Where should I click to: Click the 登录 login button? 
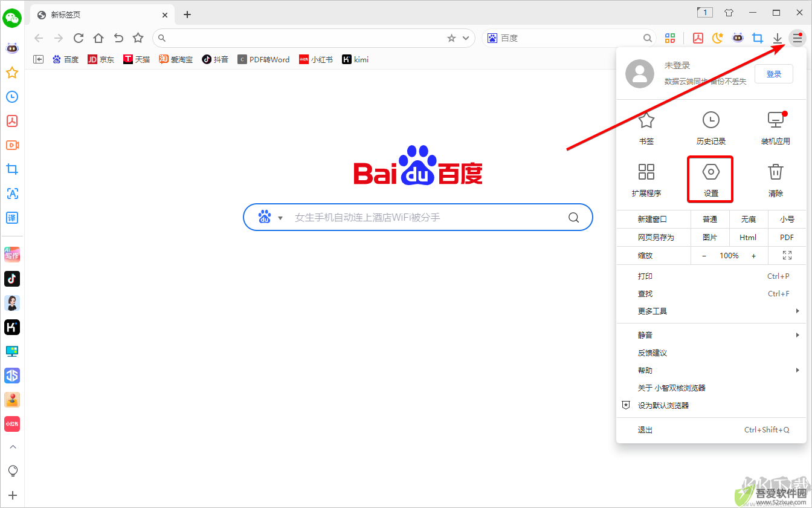774,74
